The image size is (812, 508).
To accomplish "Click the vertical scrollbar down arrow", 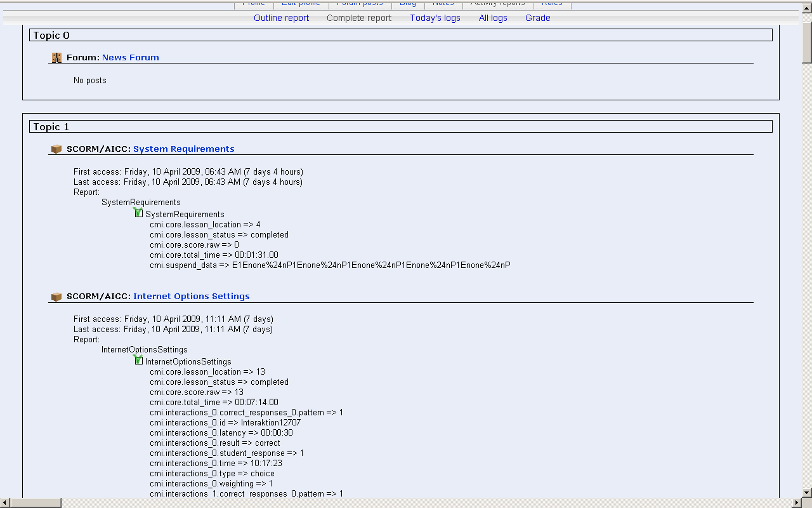I will pyautogui.click(x=807, y=492).
